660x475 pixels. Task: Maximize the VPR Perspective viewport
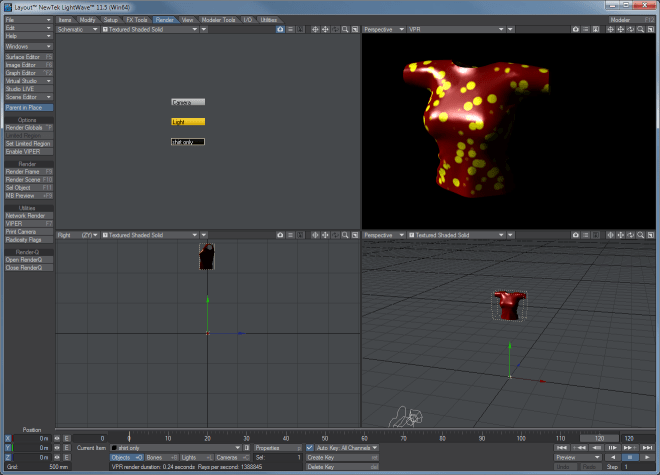click(650, 29)
